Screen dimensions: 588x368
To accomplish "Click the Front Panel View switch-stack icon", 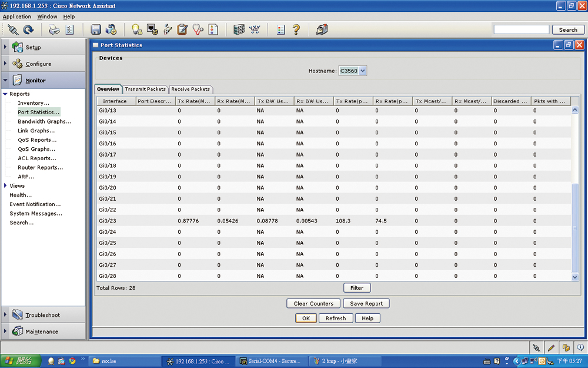I will click(x=239, y=29).
